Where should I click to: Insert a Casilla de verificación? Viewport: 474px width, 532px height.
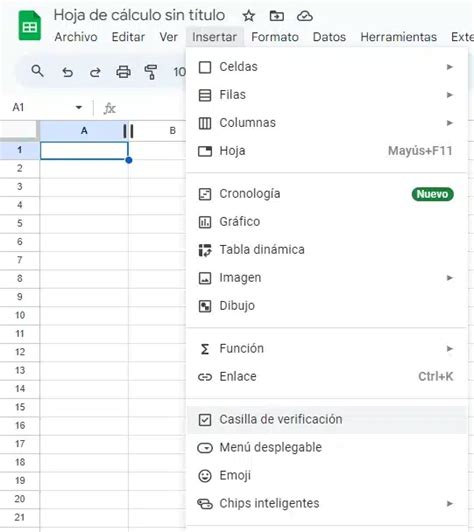tap(327, 420)
